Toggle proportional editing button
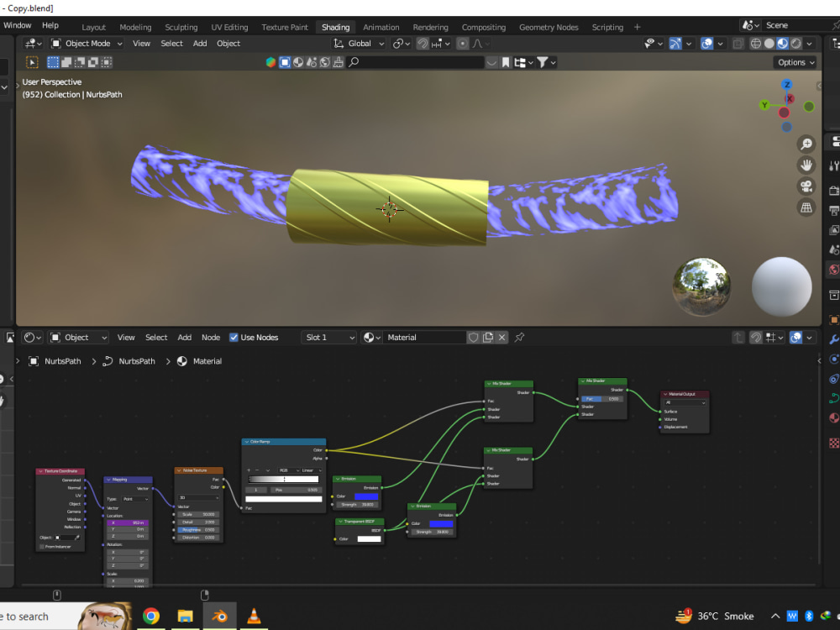Viewport: 840px width, 630px height. [462, 44]
